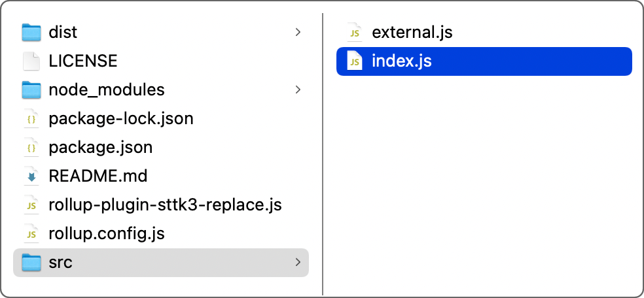Select the external.js file name
This screenshot has height=298, width=644.
click(412, 32)
